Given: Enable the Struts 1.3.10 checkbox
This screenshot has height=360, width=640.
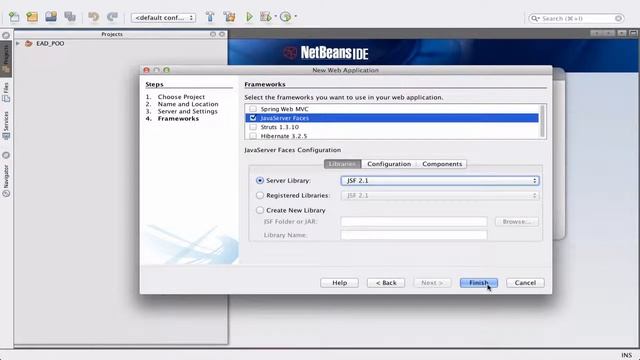Looking at the screenshot, I should coord(253,127).
